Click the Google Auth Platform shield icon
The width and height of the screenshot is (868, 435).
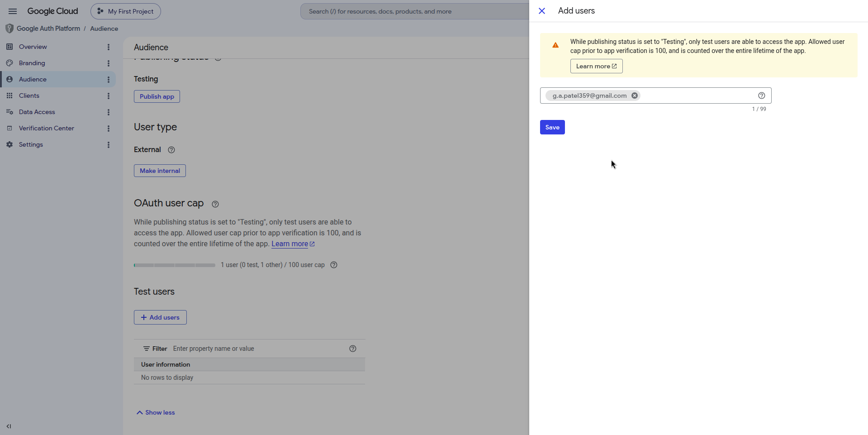pyautogui.click(x=9, y=29)
